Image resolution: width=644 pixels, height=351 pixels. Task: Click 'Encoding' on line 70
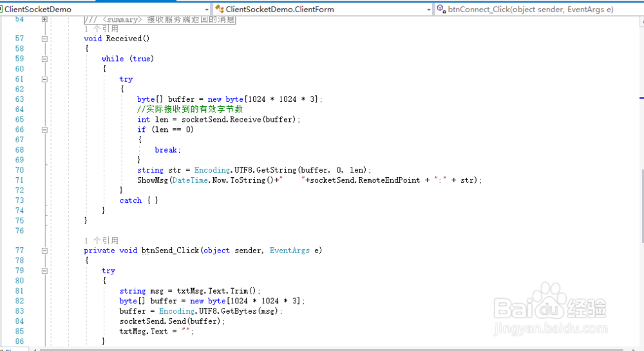point(212,170)
